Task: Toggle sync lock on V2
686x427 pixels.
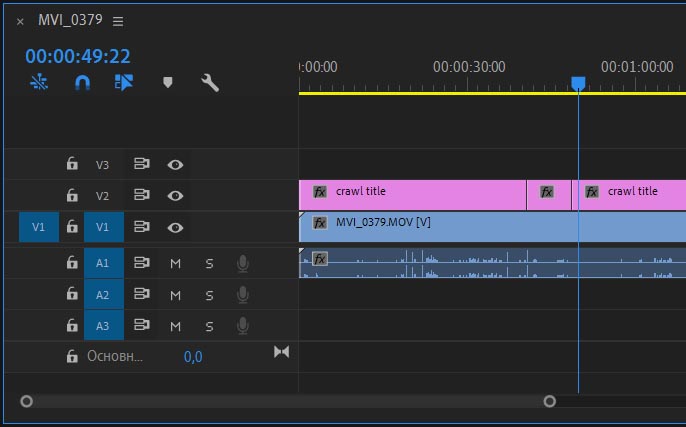Action: [x=142, y=195]
